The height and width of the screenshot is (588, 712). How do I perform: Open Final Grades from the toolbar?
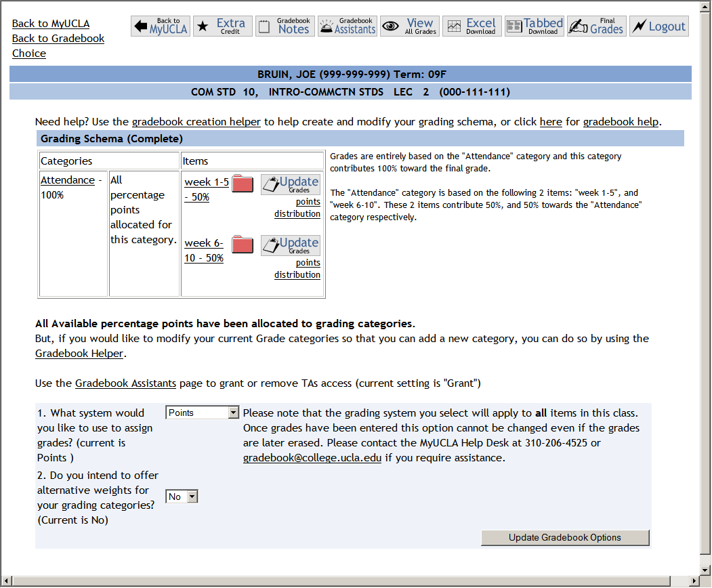point(596,26)
